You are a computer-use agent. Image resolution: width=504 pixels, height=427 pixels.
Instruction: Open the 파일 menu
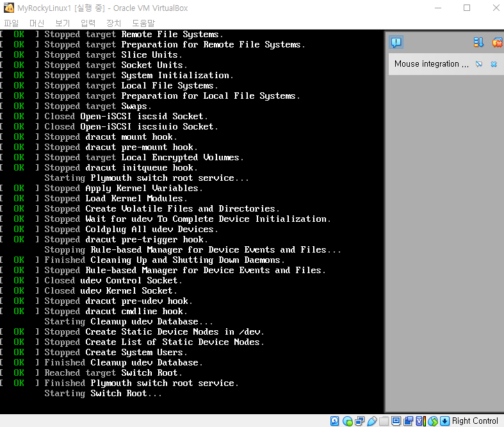pyautogui.click(x=12, y=23)
